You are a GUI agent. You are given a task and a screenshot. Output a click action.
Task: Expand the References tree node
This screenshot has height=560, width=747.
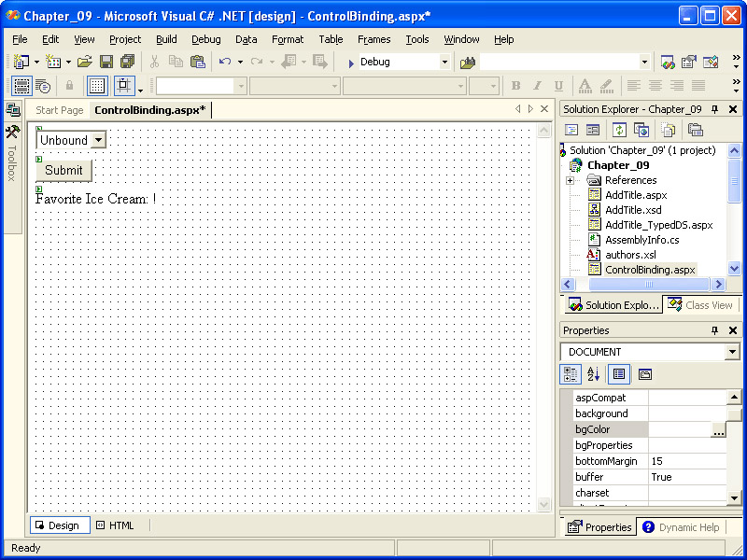click(x=570, y=180)
